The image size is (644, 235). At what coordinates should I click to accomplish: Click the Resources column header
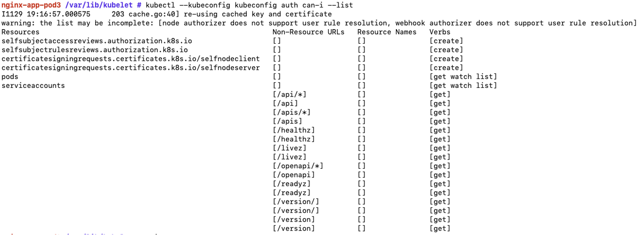20,32
